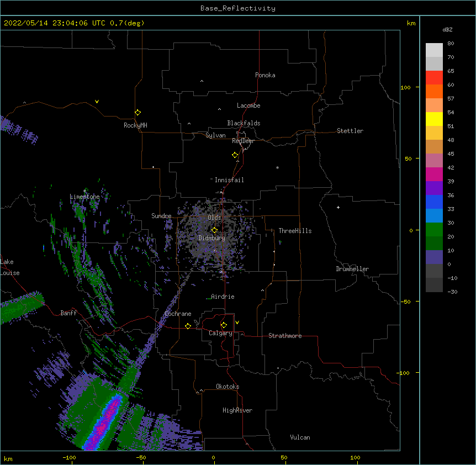Click the Innisfail city label
Viewport: 476px width, 465px height.
(x=229, y=180)
